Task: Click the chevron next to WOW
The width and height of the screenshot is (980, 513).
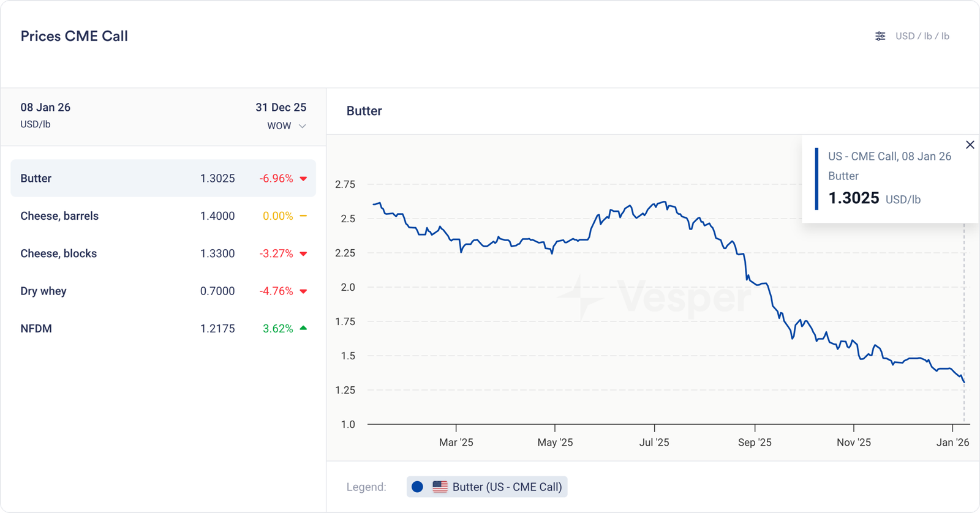Action: point(302,126)
